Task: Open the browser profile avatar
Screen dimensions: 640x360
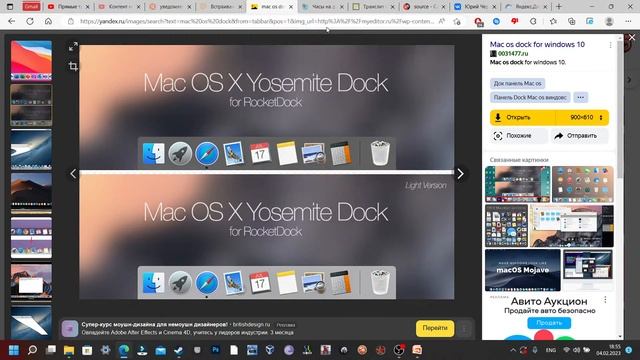Action: coord(609,21)
